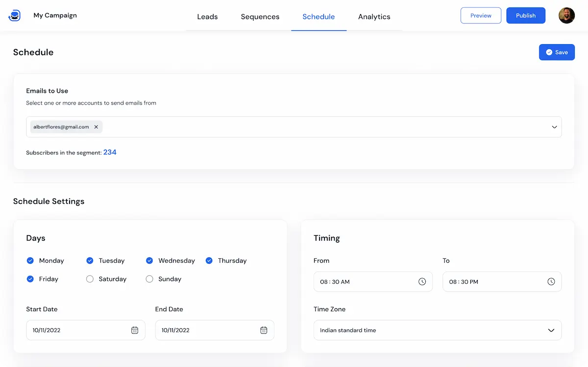Image resolution: width=588 pixels, height=367 pixels.
Task: Open the Start Date calendar icon
Action: (x=135, y=330)
